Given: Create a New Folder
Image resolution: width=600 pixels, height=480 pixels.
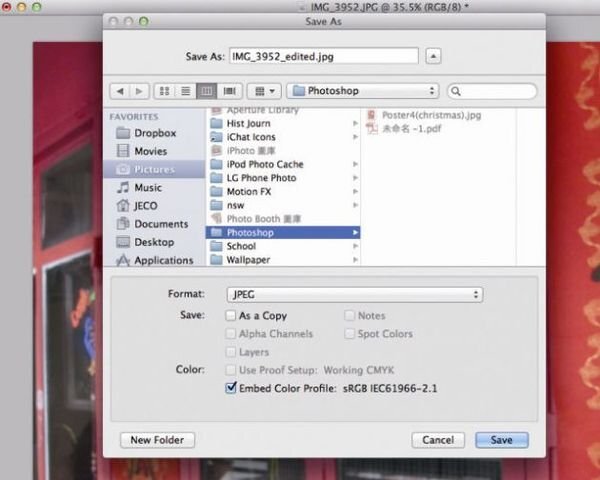Looking at the screenshot, I should click(x=157, y=440).
